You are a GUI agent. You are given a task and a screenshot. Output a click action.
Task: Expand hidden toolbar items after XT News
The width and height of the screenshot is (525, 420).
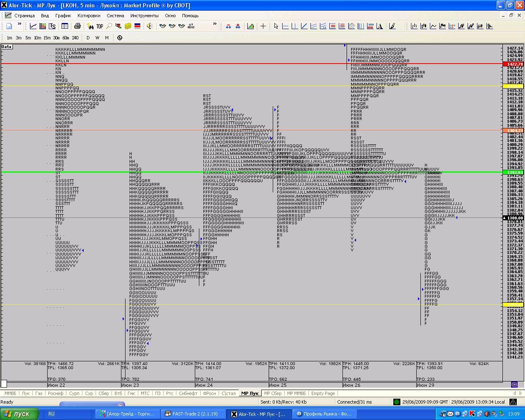tap(215, 24)
